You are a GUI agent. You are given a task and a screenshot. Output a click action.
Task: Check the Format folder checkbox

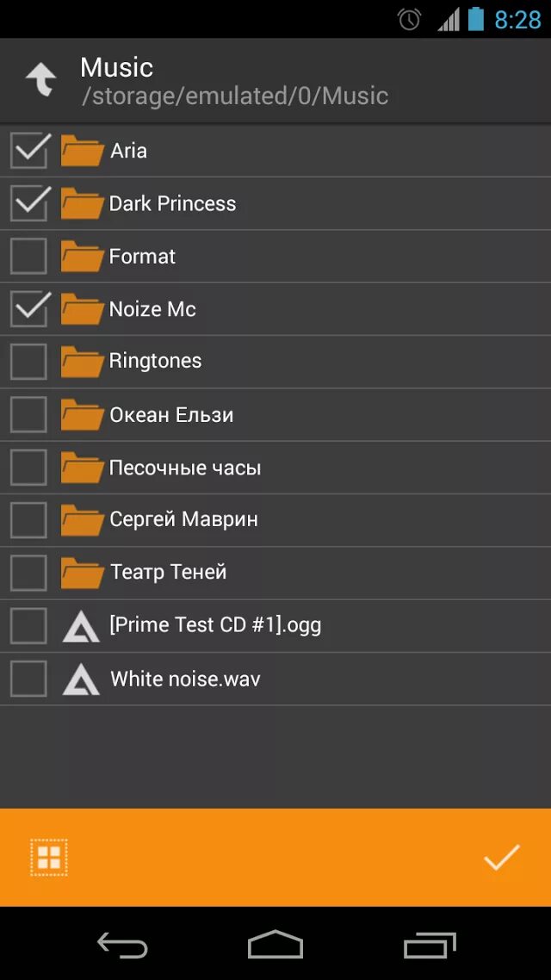coord(28,257)
